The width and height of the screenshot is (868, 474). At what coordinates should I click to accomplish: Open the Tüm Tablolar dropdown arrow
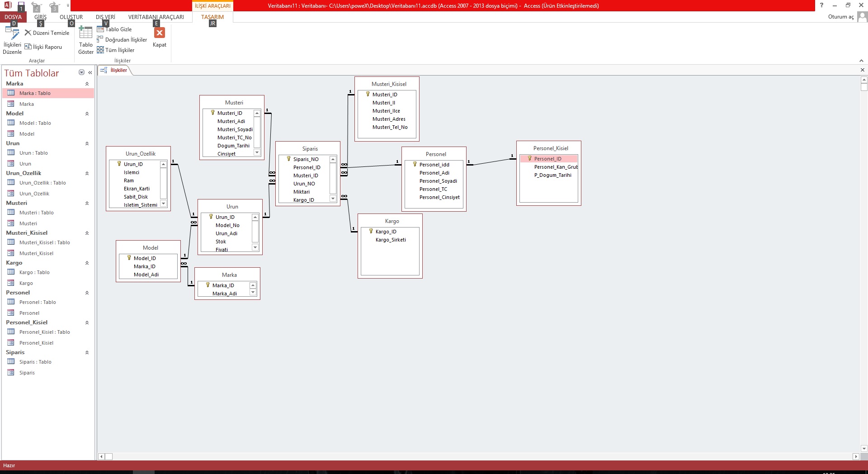pyautogui.click(x=81, y=72)
